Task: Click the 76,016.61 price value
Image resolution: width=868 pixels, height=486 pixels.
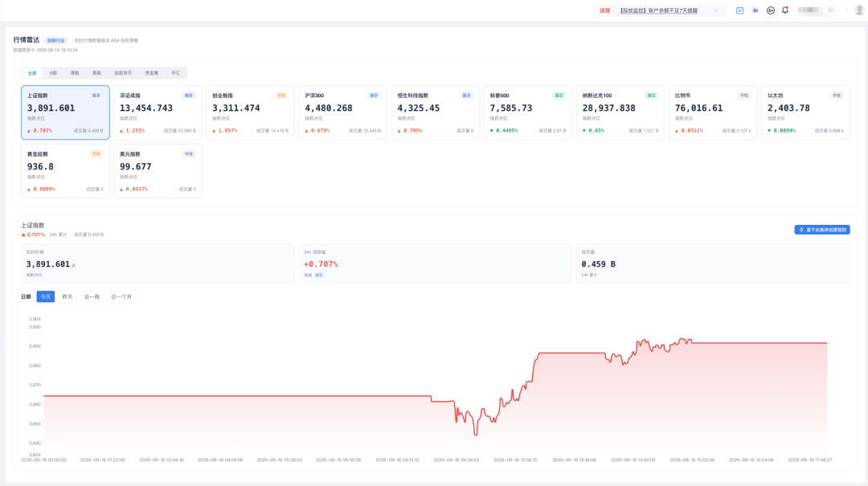Action: (x=698, y=108)
